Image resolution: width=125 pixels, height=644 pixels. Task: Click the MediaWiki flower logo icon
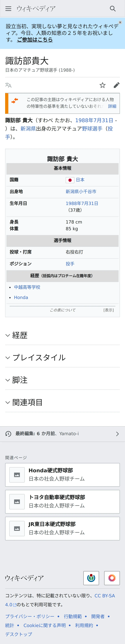[112, 578]
